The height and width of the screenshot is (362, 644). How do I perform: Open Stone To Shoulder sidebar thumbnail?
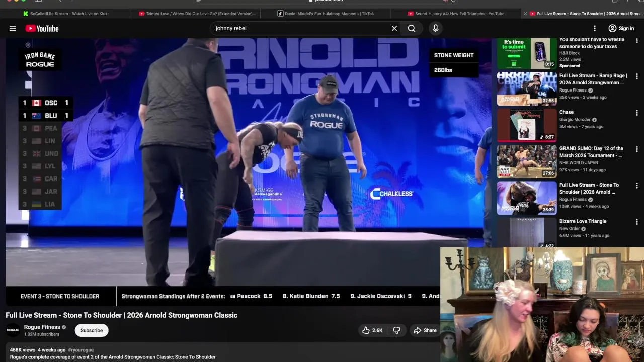click(x=527, y=198)
